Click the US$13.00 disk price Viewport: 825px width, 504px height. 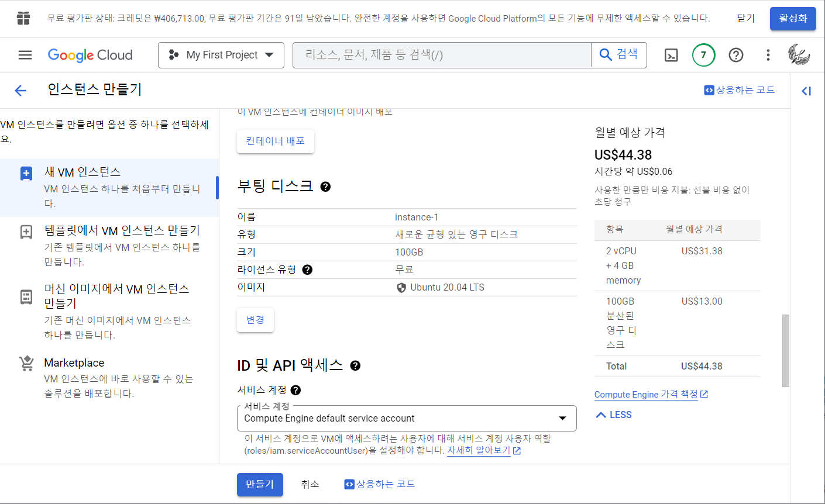tap(702, 302)
